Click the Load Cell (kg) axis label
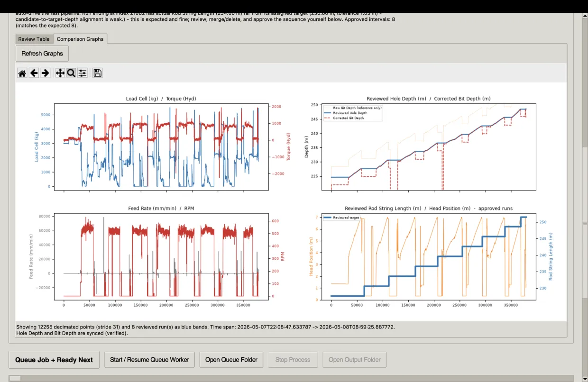 [36, 147]
